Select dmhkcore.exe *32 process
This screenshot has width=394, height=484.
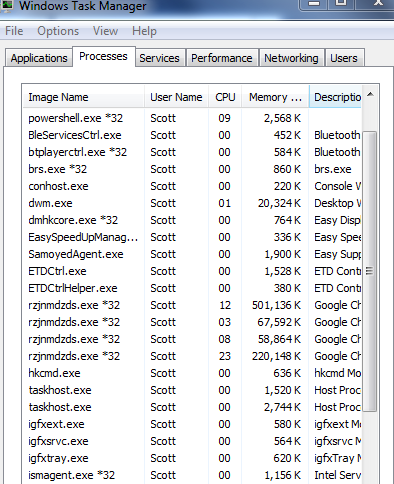(x=192, y=220)
